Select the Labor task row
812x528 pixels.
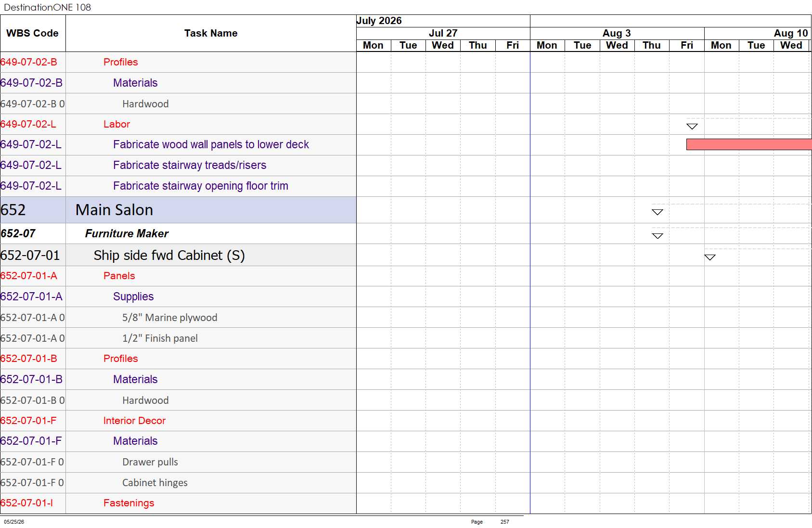click(178, 124)
